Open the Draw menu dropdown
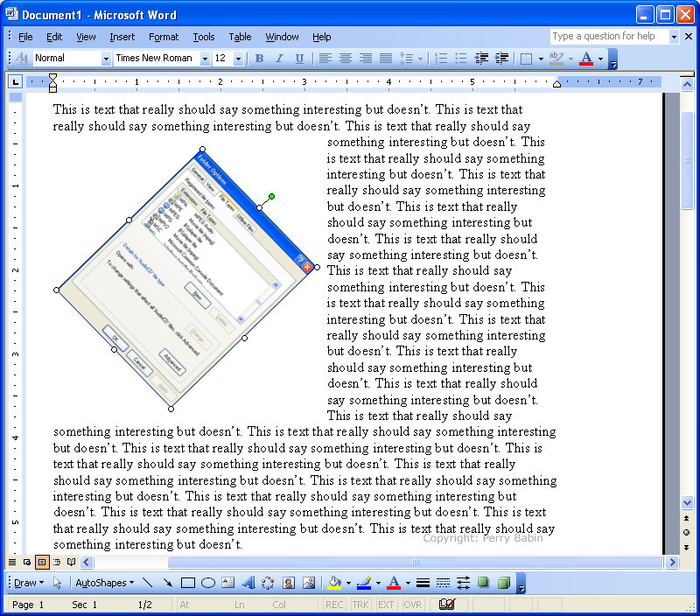Image resolution: width=700 pixels, height=616 pixels. 29,583
